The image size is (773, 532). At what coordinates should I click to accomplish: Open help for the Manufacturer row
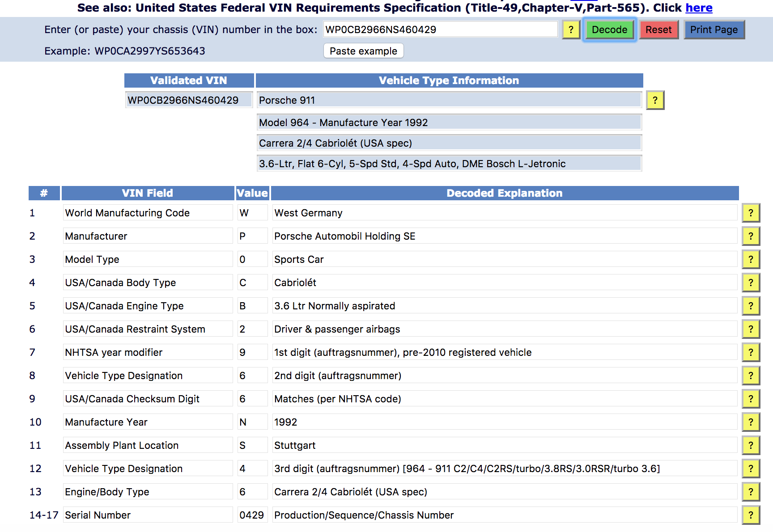pyautogui.click(x=751, y=236)
